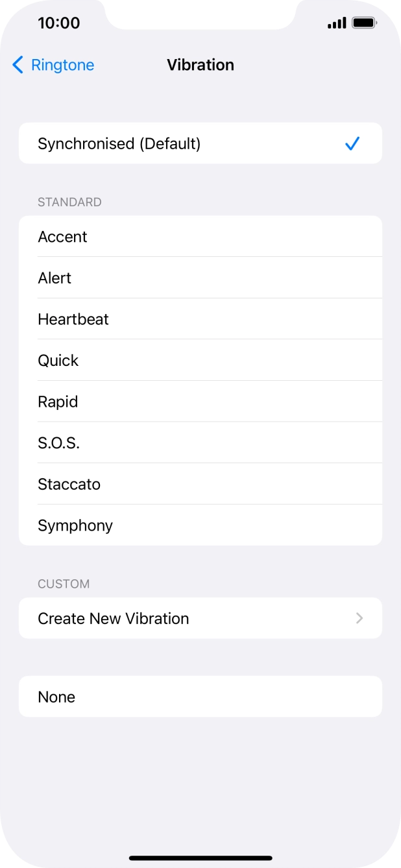Image resolution: width=401 pixels, height=868 pixels.
Task: Select the Alert vibration
Action: coord(55,278)
